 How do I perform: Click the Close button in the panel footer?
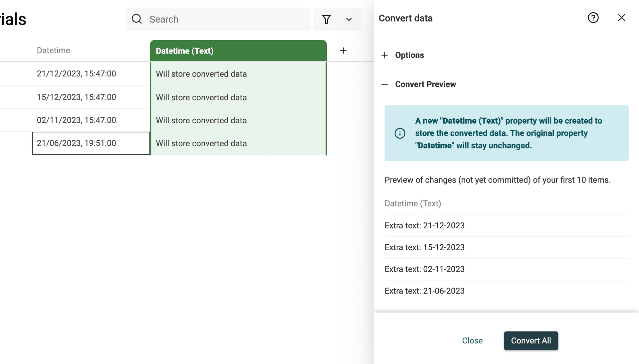coord(472,340)
